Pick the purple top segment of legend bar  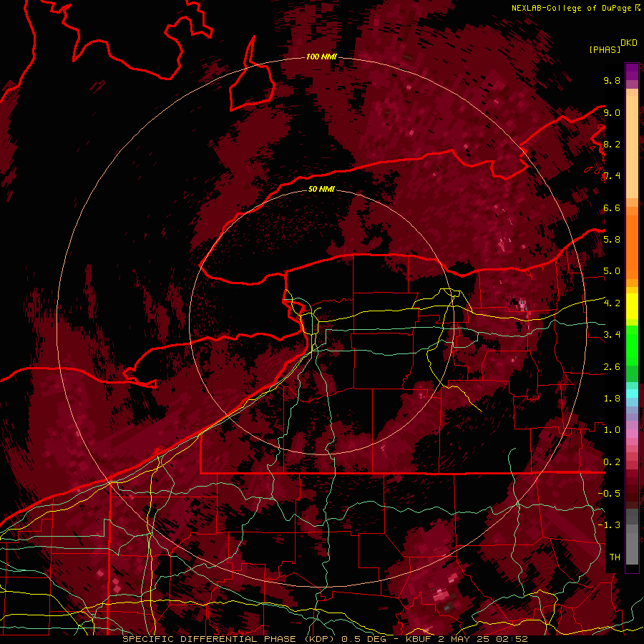tap(632, 72)
